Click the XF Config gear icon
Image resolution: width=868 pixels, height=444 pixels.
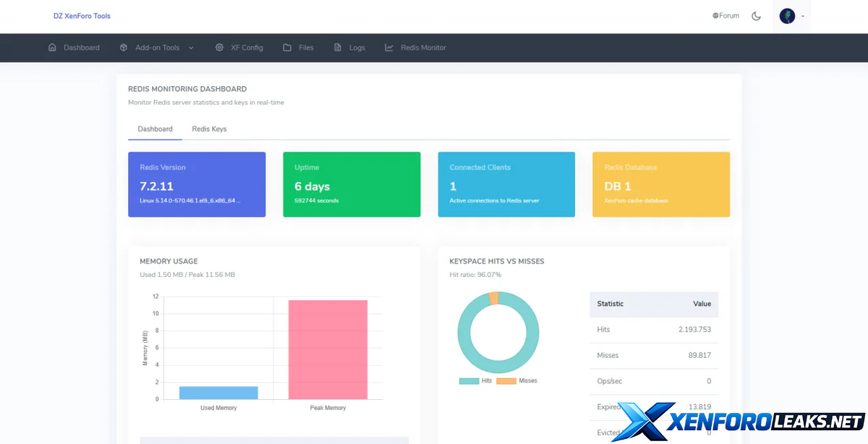pyautogui.click(x=219, y=48)
